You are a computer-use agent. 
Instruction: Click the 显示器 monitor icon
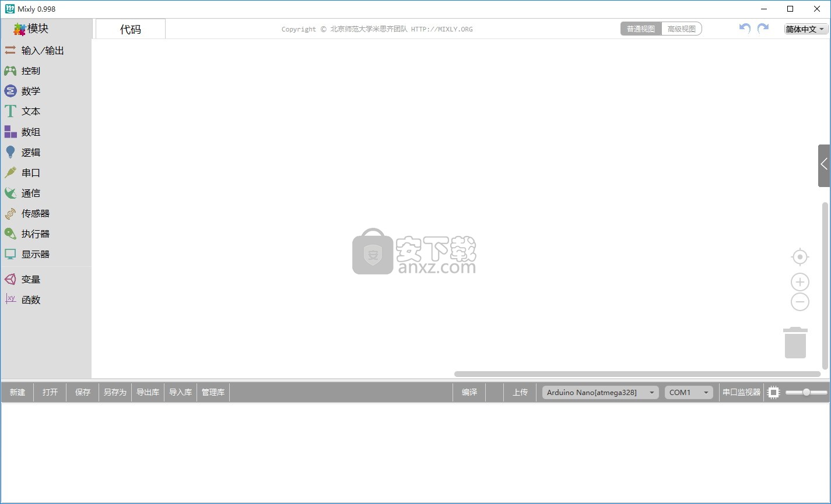pos(10,254)
